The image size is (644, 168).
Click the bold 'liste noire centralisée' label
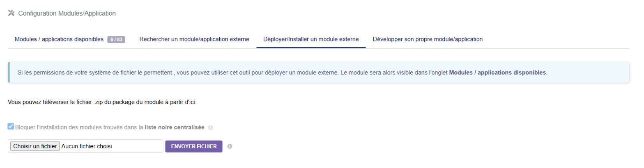point(175,127)
